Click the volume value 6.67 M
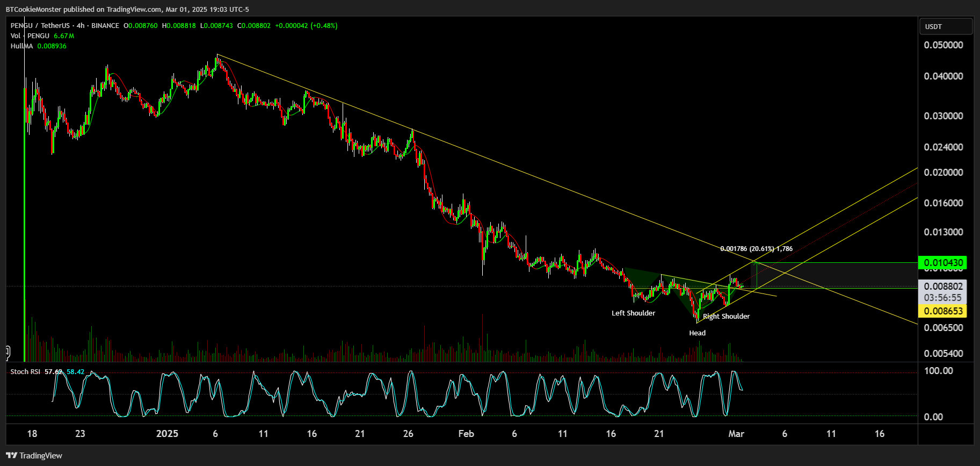Screen dimensions: 980x466 pyautogui.click(x=64, y=35)
